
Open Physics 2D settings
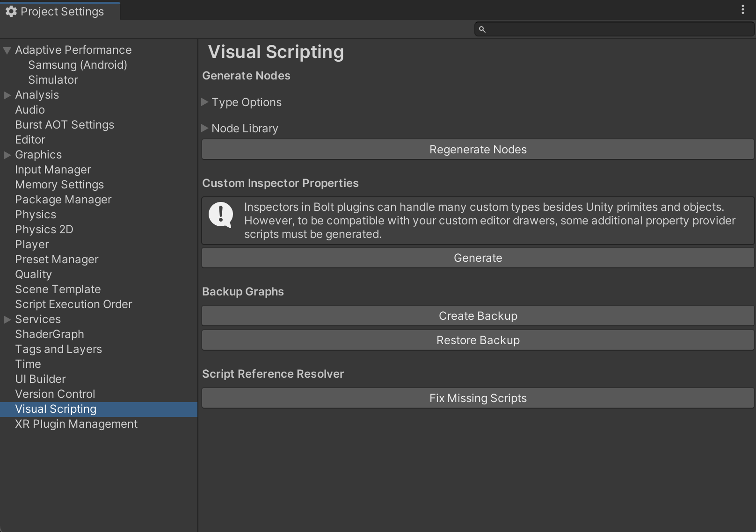point(44,230)
